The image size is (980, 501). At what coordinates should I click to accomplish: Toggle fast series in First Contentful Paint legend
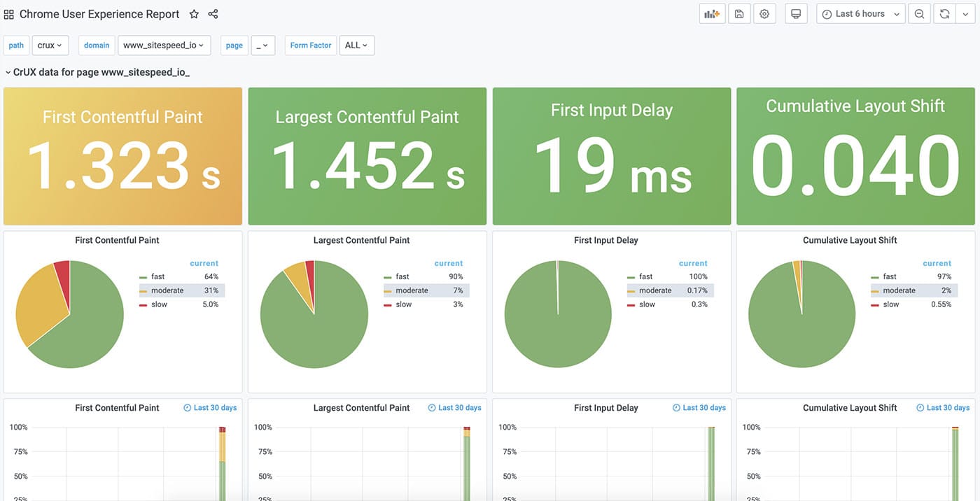pyautogui.click(x=157, y=276)
